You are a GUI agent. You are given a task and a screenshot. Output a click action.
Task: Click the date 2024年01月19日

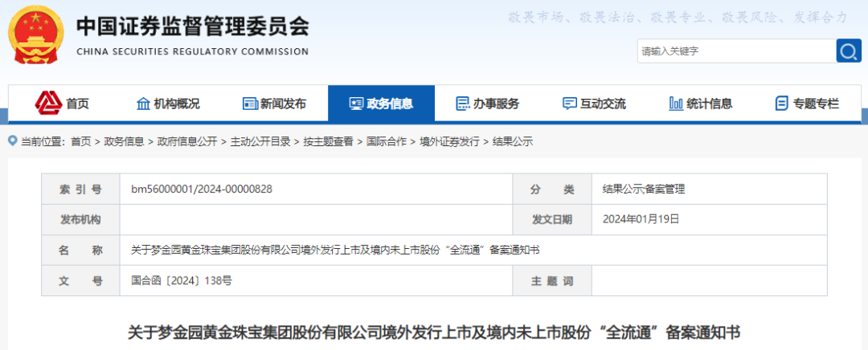[641, 219]
